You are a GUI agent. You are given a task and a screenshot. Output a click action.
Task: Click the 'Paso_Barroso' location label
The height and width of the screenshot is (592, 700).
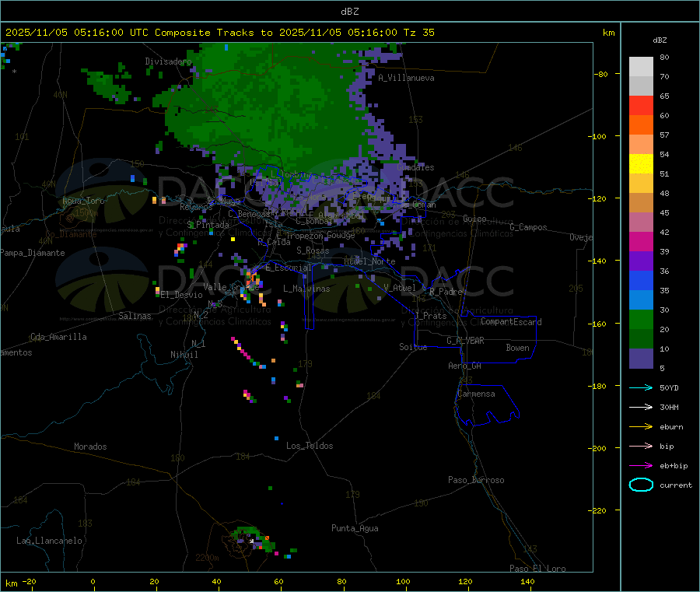coord(476,481)
